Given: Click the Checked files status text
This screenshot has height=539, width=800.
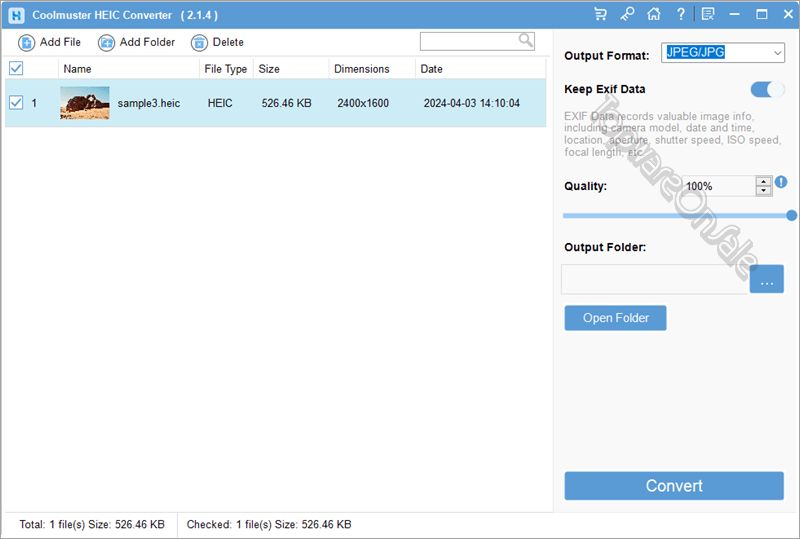Looking at the screenshot, I should 269,524.
